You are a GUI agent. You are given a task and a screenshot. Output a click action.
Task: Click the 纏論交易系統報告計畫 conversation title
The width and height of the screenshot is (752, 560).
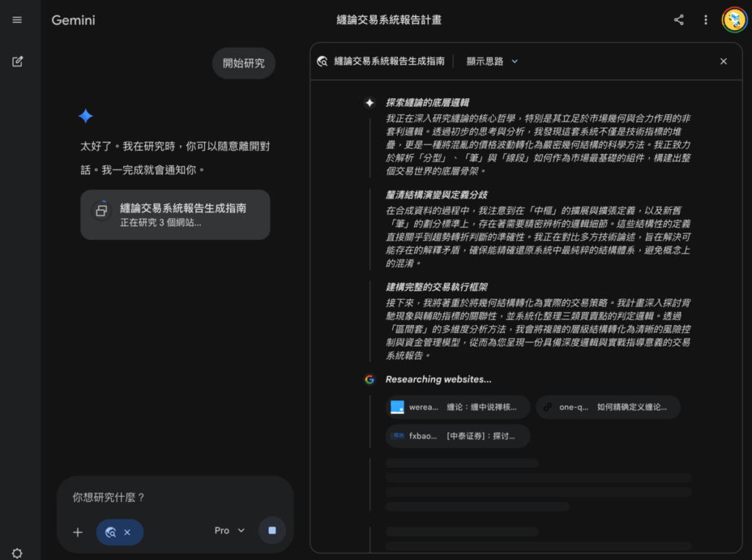click(389, 20)
